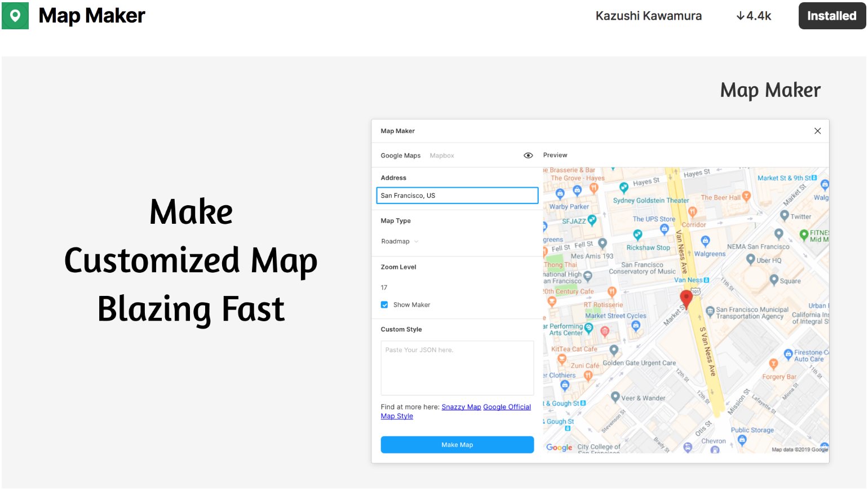This screenshot has width=868, height=496.
Task: Click the Veer & Wander pin
Action: pyautogui.click(x=615, y=397)
